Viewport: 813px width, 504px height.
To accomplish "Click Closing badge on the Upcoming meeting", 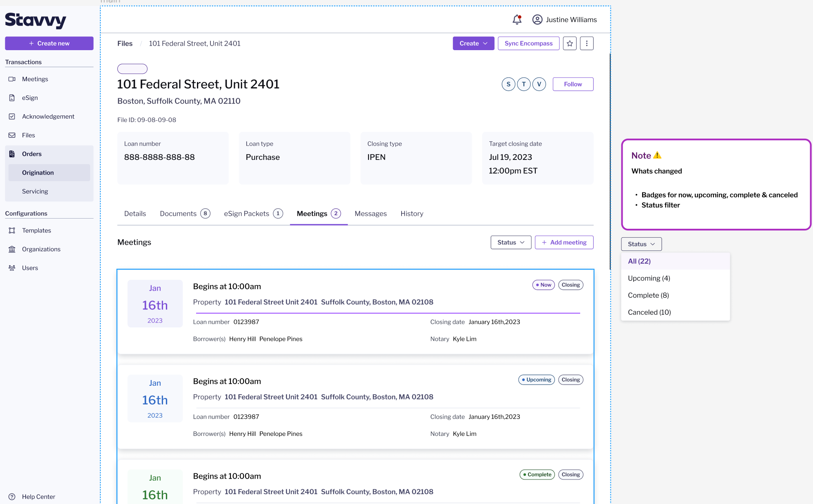I will (571, 380).
